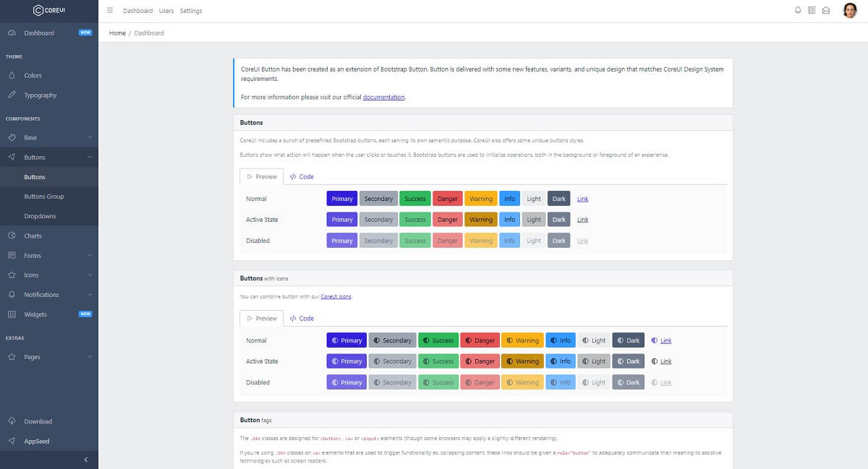
Task: Click the Pages star icon
Action: point(12,357)
